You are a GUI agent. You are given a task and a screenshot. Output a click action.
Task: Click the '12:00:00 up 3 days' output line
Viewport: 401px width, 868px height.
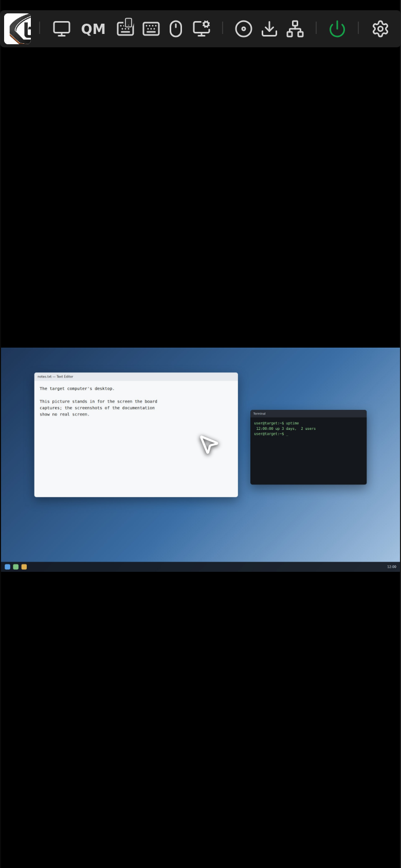286,428
